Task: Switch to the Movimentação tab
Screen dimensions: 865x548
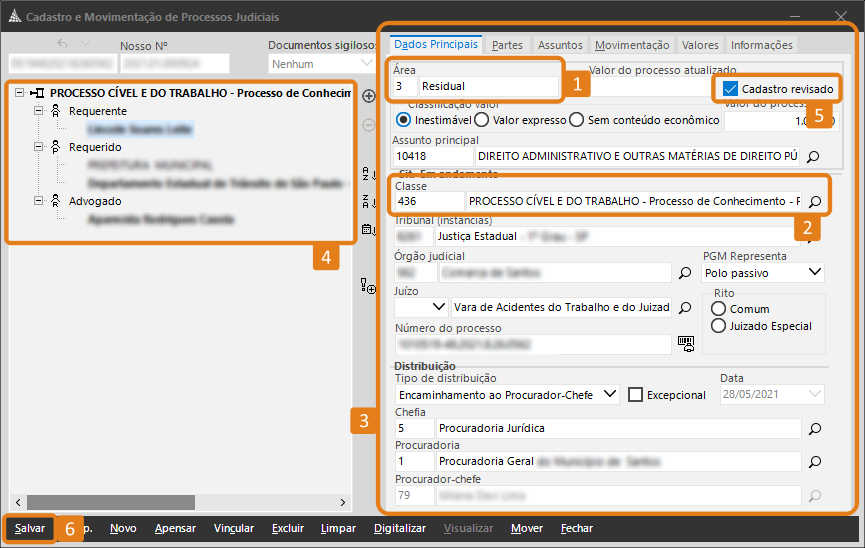Action: [631, 45]
